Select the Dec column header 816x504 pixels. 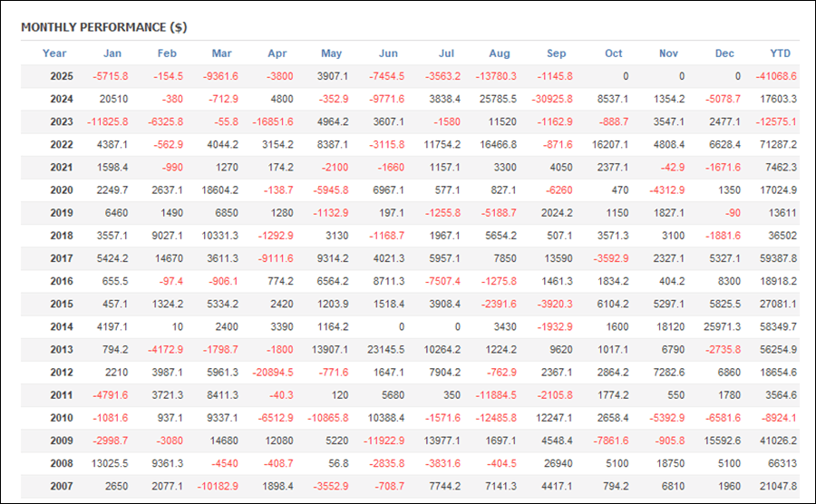(x=724, y=53)
